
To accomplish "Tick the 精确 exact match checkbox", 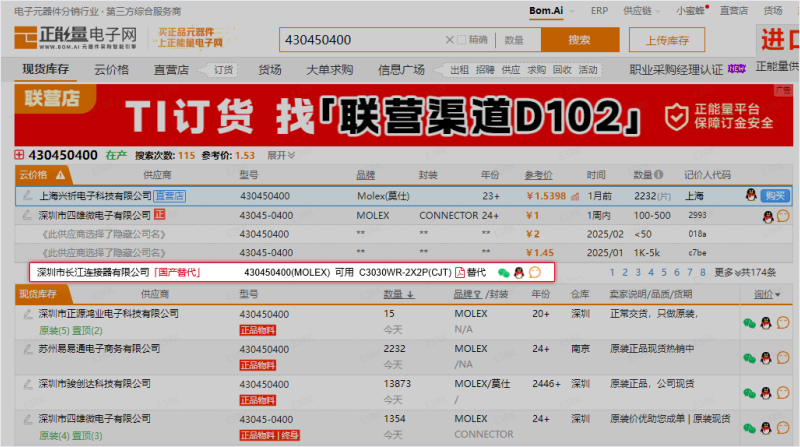I will tap(461, 40).
